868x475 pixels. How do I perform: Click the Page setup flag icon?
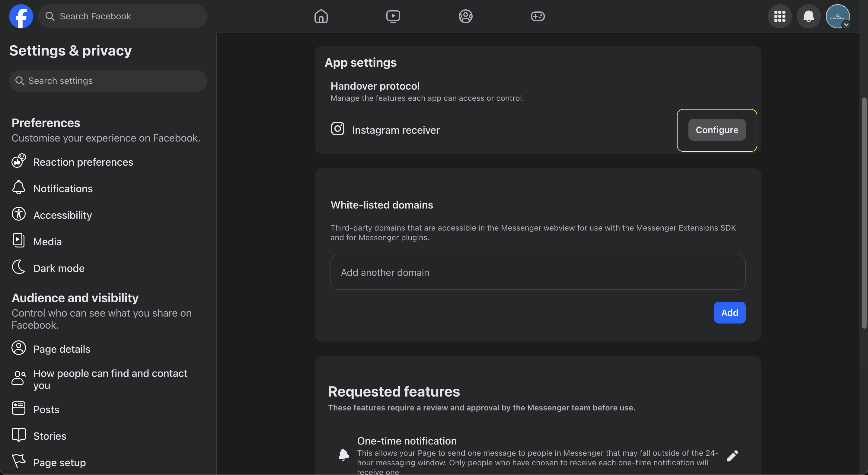(x=18, y=461)
